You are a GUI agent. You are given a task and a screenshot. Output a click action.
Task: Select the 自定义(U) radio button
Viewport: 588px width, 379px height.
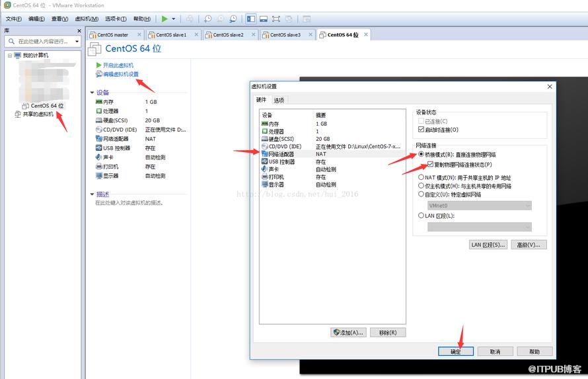421,194
